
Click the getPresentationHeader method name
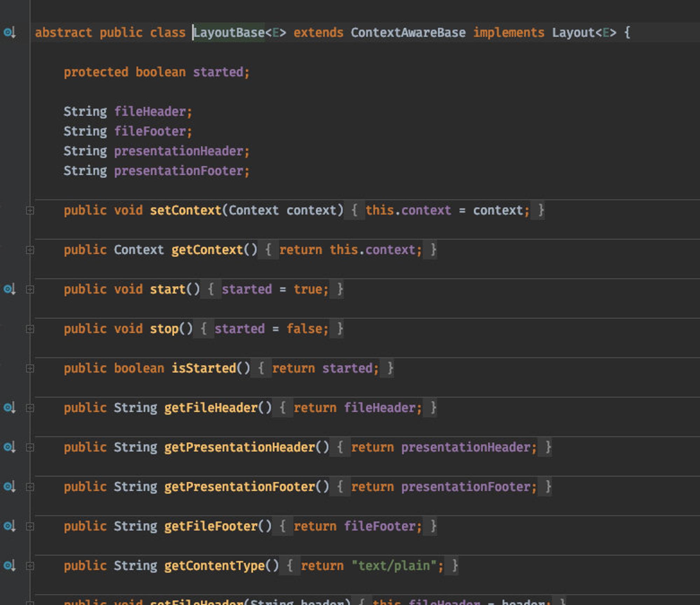point(240,447)
